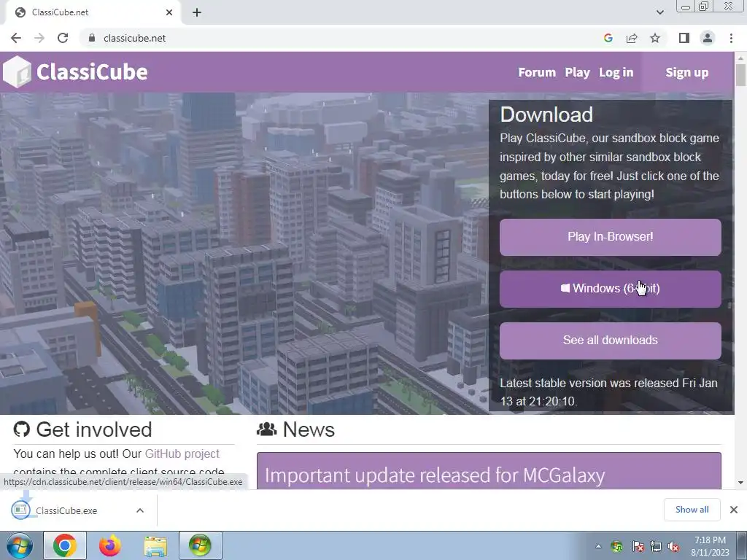
Task: Show hidden tray icons arrow
Action: click(598, 547)
